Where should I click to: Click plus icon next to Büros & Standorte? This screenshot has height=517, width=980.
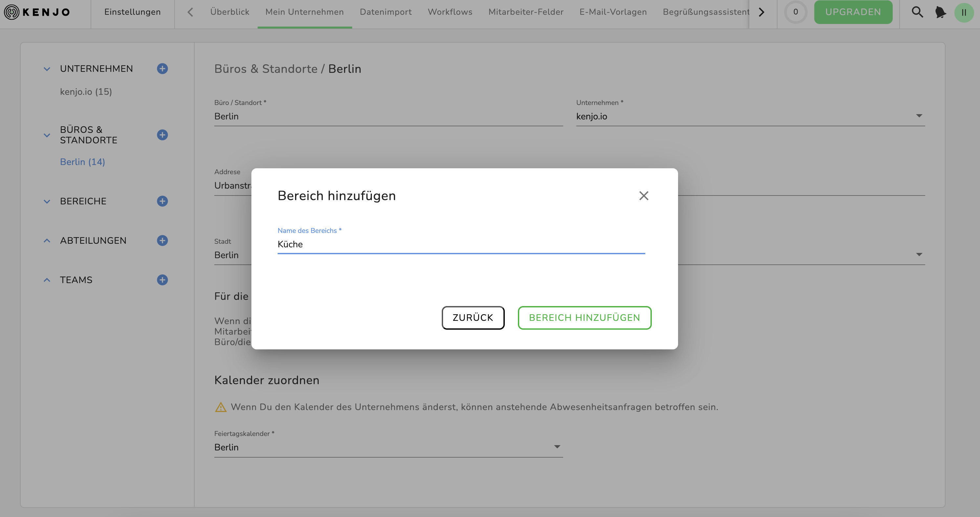162,135
